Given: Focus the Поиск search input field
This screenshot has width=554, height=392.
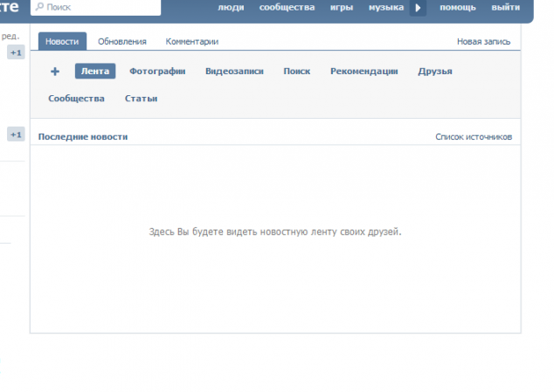Looking at the screenshot, I should coord(96,7).
